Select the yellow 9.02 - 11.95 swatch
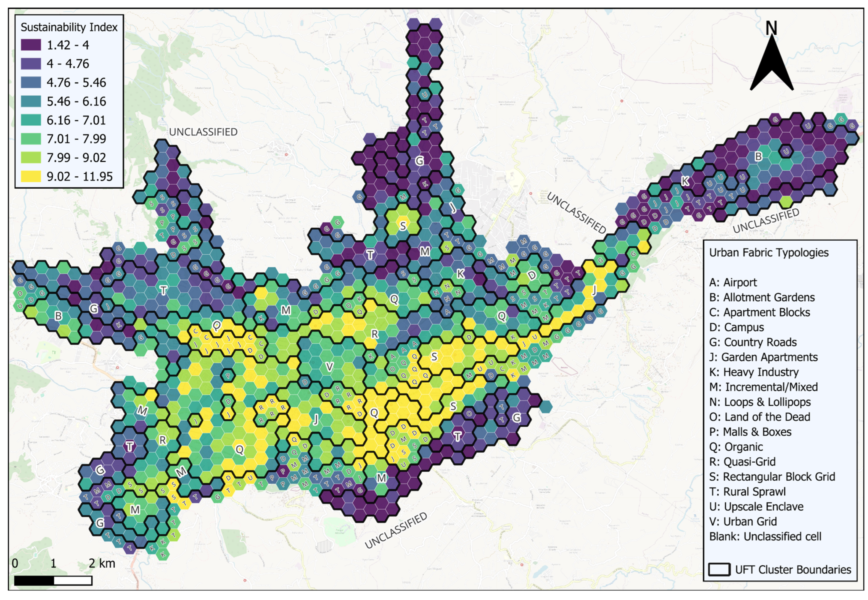 point(31,176)
